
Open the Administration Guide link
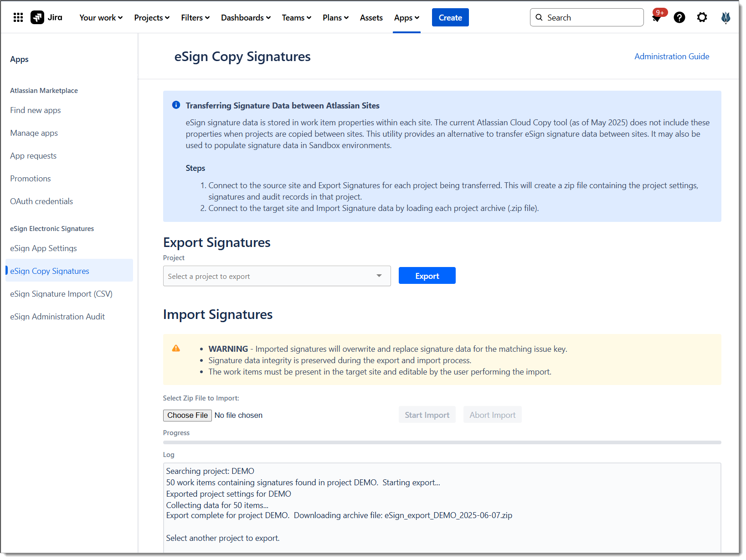(671, 57)
